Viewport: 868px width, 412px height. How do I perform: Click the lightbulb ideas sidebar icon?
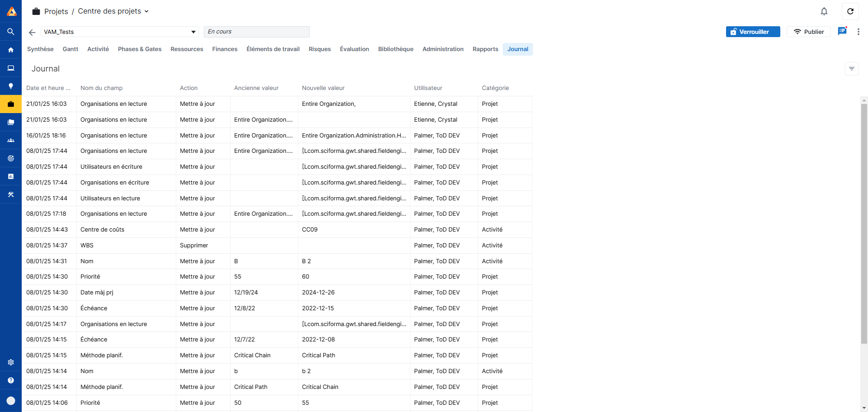[x=11, y=86]
